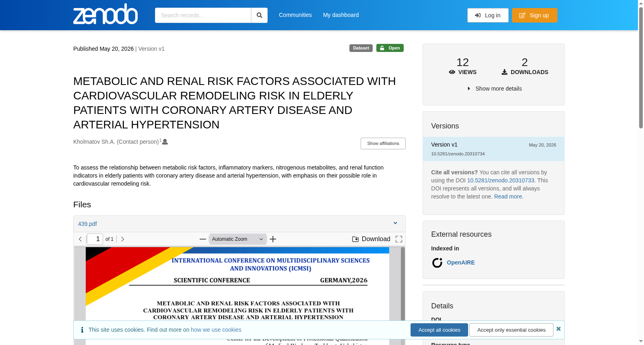This screenshot has width=644, height=345.
Task: Go to previous page in PDF viewer
Action: coord(80,239)
